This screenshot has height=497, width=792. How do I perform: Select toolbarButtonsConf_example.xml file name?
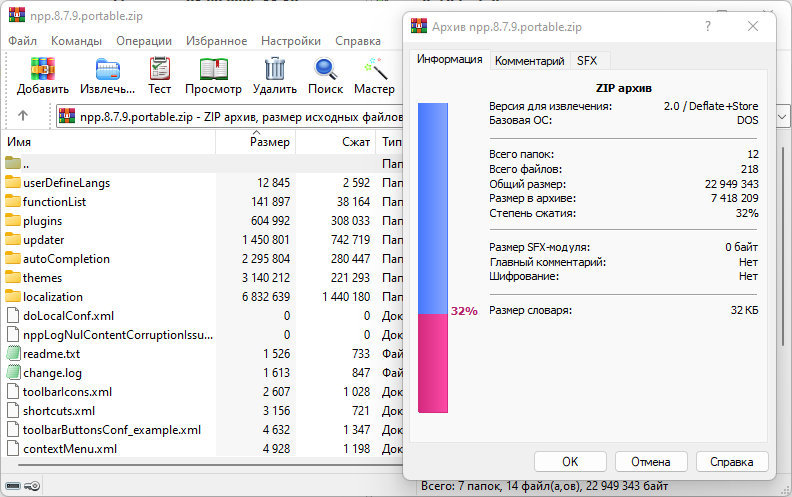point(112,429)
